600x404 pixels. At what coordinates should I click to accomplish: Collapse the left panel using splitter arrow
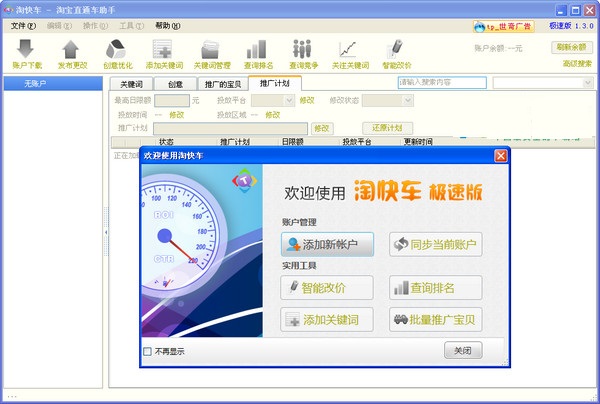click(106, 232)
